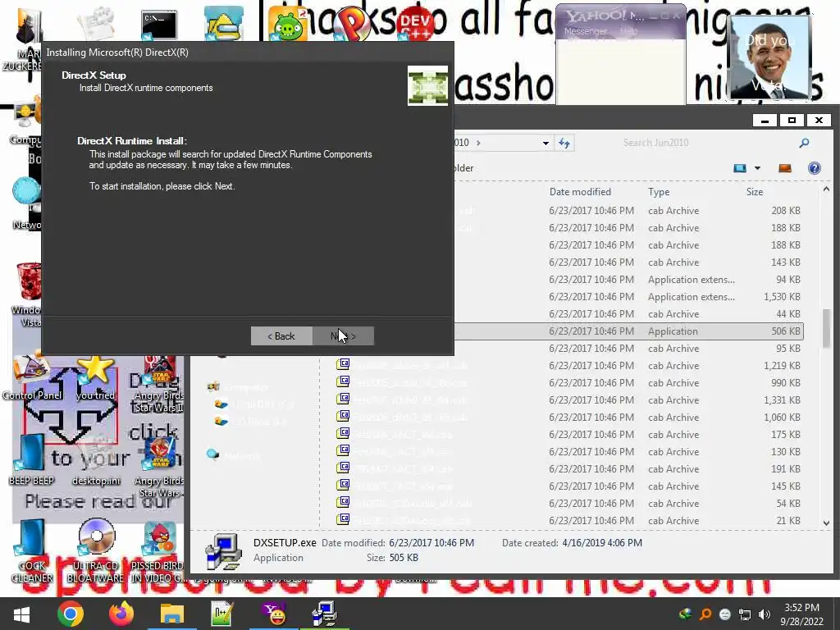Click the magnifier icon in Explorer search box
The image size is (840, 630).
[x=804, y=143]
